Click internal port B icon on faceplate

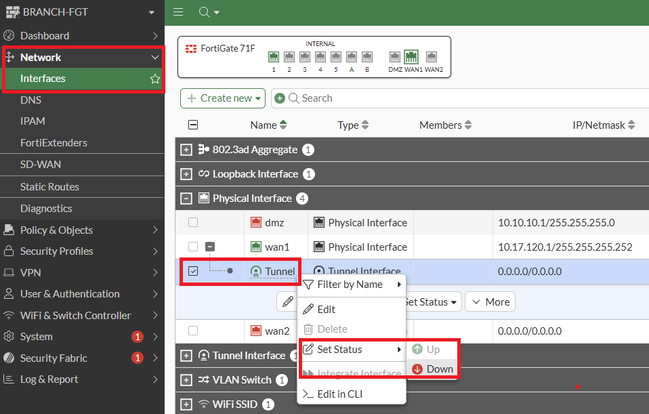[x=367, y=57]
